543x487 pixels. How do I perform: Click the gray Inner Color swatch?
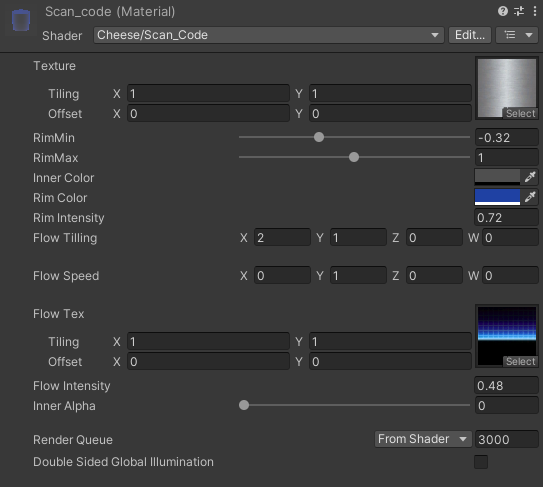pos(497,177)
